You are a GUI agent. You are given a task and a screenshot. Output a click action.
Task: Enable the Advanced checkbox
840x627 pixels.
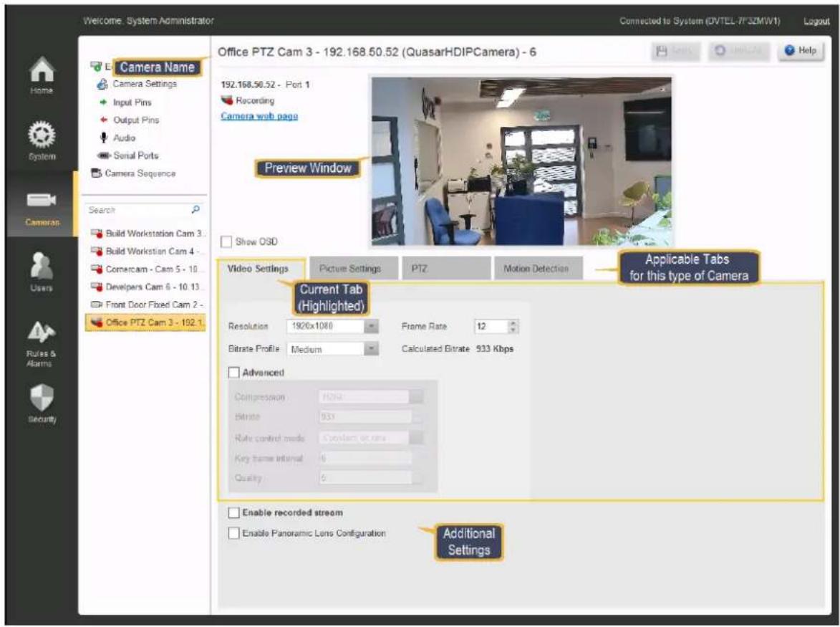(234, 373)
